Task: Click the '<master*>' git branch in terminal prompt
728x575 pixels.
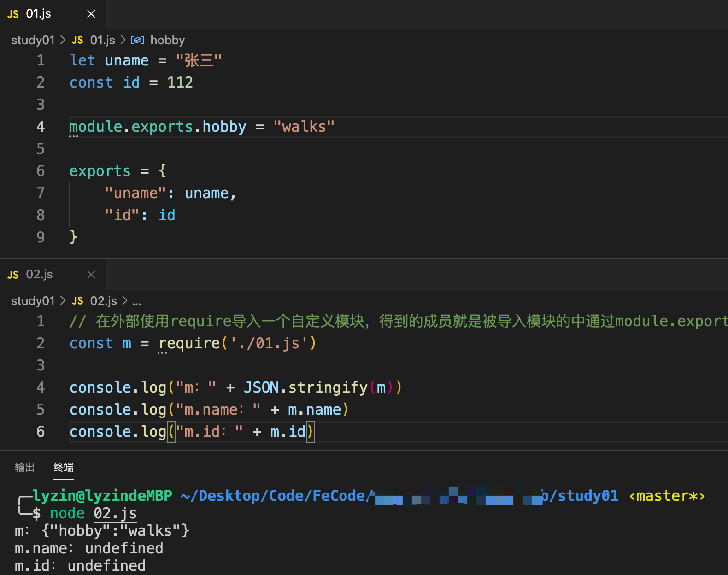Action: 667,496
